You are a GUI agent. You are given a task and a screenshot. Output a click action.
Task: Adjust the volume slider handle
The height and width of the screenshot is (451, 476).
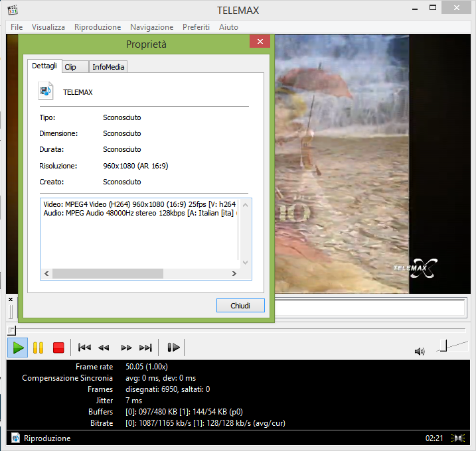tap(443, 346)
